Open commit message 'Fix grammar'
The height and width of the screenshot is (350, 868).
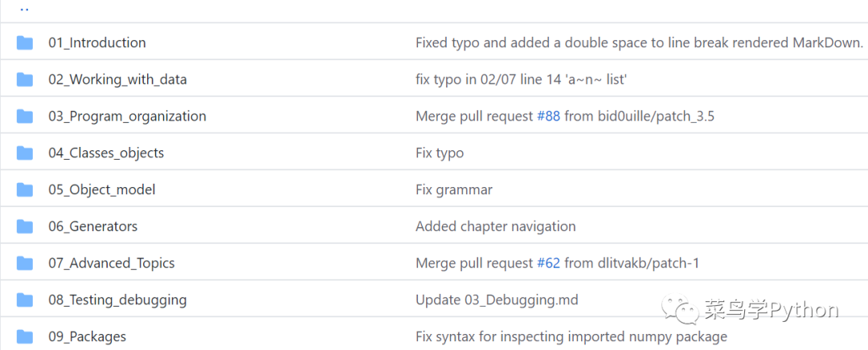pyautogui.click(x=454, y=189)
